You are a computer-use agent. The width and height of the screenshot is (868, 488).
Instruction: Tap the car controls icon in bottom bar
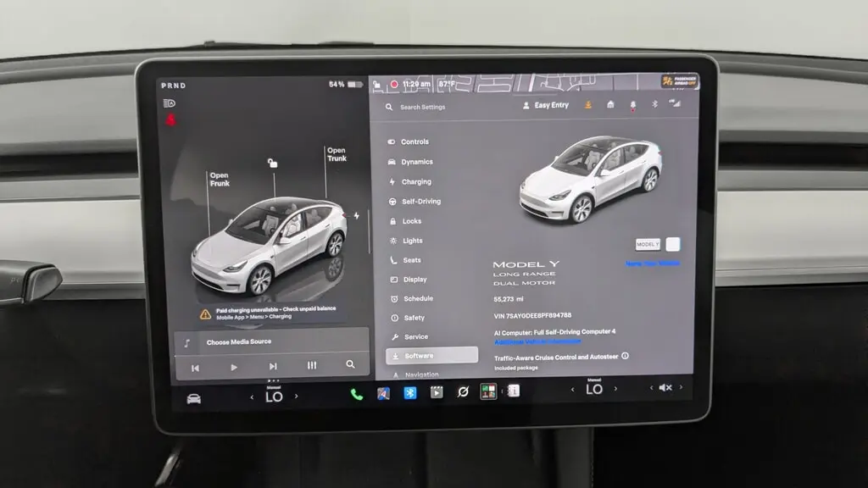click(194, 399)
